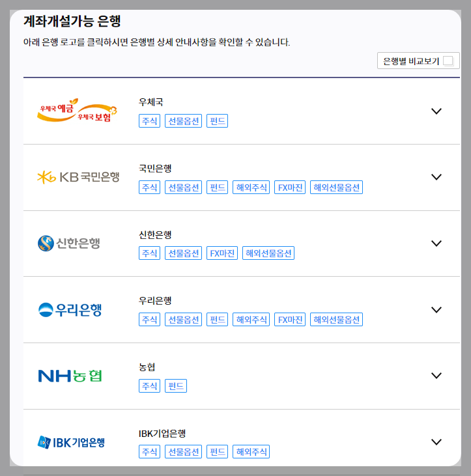Screen dimensions: 471x476
Task: Click 펀드 tag under 우리은행
Action: (x=217, y=319)
